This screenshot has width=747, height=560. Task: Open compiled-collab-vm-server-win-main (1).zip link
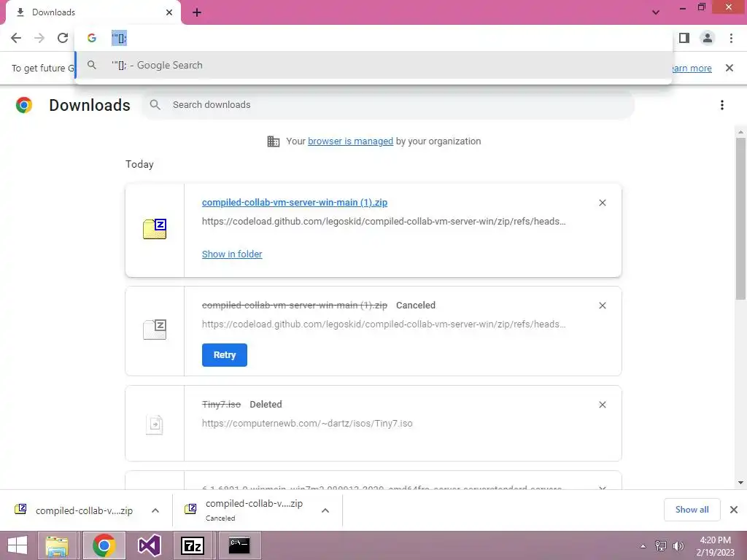295,203
